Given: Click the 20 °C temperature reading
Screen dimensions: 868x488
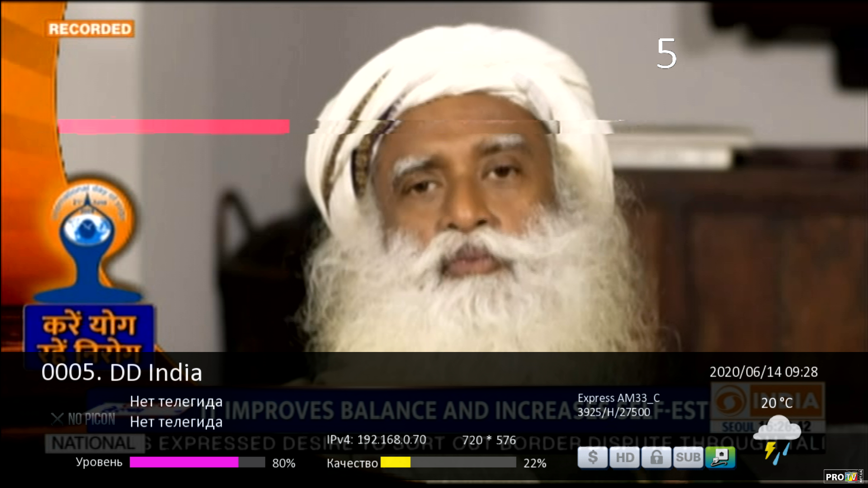Looking at the screenshot, I should [776, 403].
